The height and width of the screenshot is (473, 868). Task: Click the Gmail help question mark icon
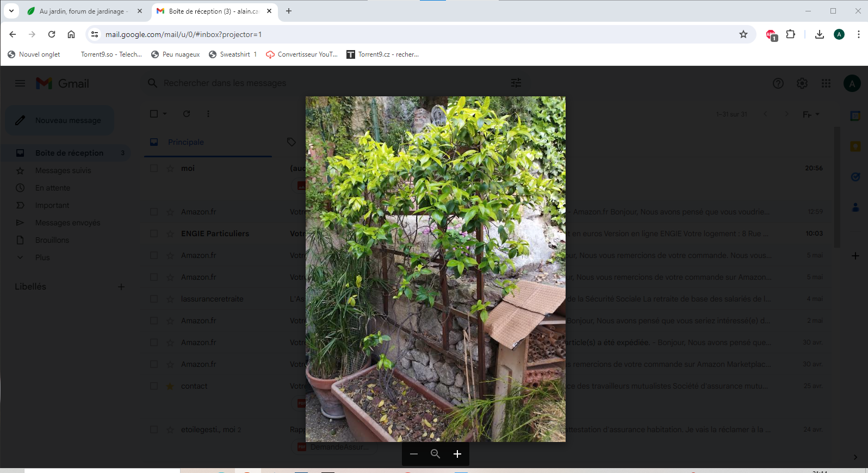(778, 83)
